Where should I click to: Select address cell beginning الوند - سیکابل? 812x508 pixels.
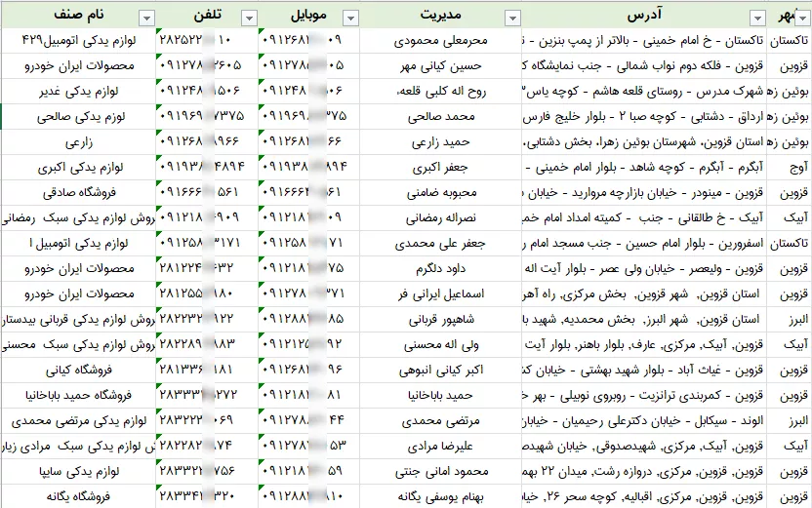(644, 420)
